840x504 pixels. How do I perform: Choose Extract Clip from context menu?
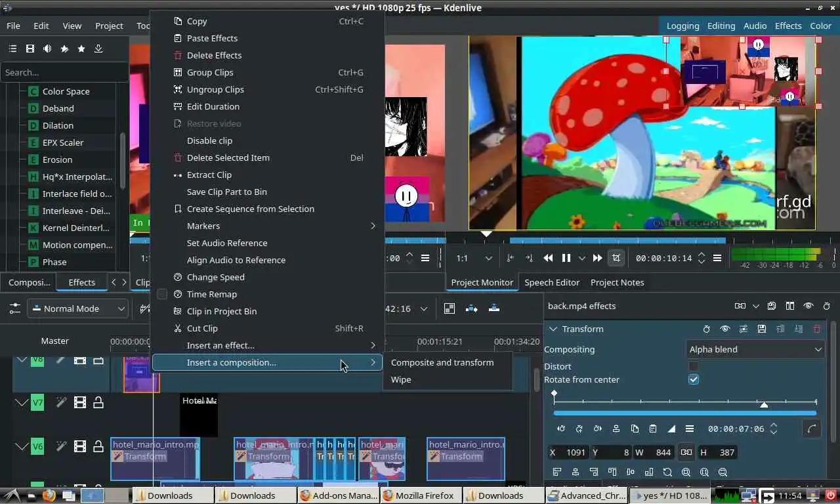[x=266, y=175]
